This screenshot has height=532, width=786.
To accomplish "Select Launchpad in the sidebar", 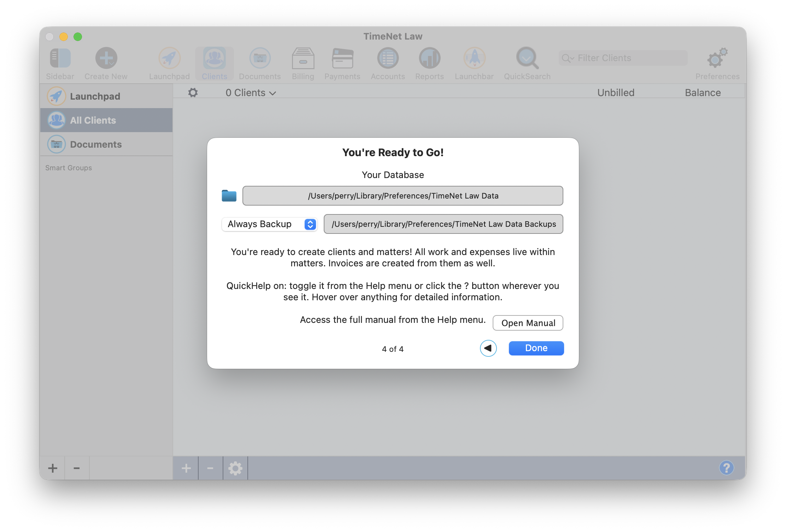I will click(x=106, y=96).
